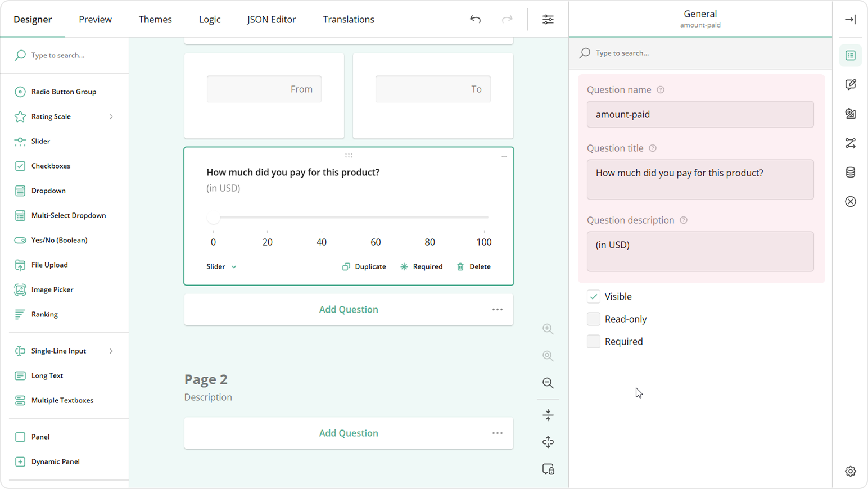Open the Slider question type dropdown
The width and height of the screenshot is (868, 489).
point(221,266)
